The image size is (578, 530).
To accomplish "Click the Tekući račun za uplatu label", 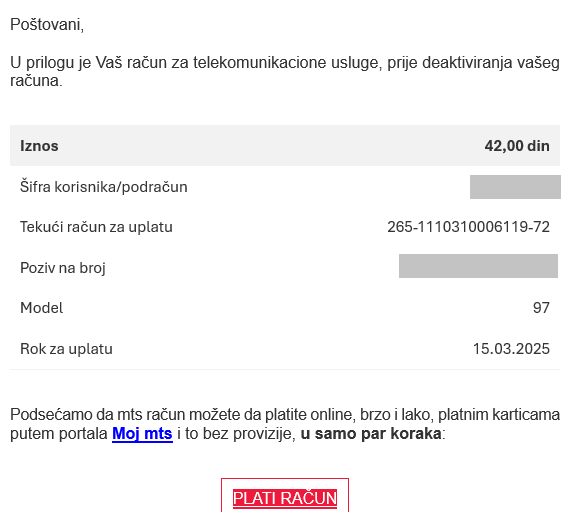I will 96,227.
